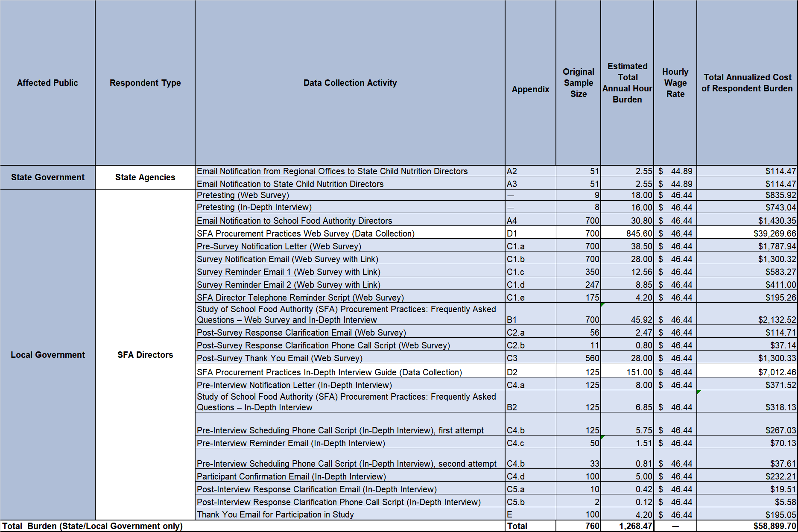Image resolution: width=798 pixels, height=532 pixels.
Task: Click hour burden value '845.60'
Action: coord(627,233)
